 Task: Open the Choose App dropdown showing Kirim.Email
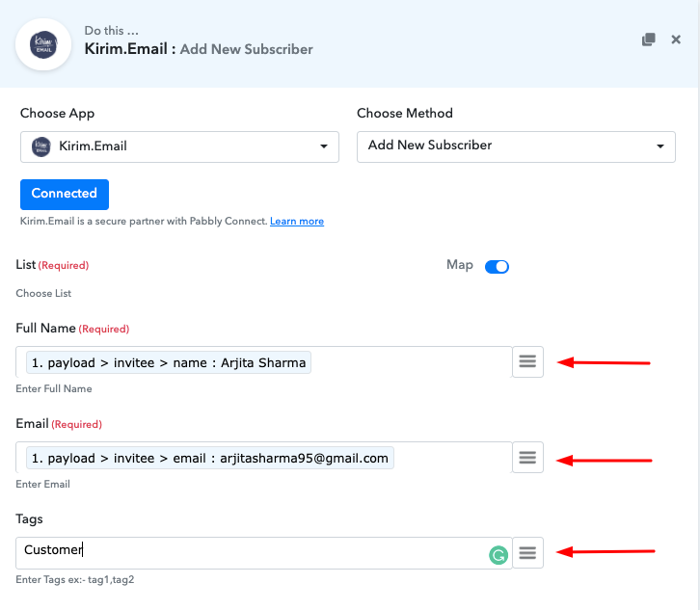179,146
